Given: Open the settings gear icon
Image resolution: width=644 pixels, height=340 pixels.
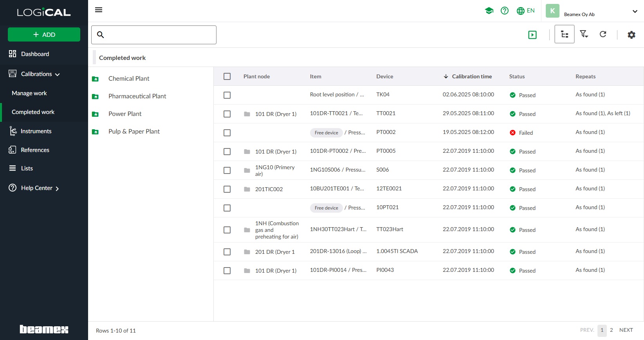Looking at the screenshot, I should [x=631, y=34].
